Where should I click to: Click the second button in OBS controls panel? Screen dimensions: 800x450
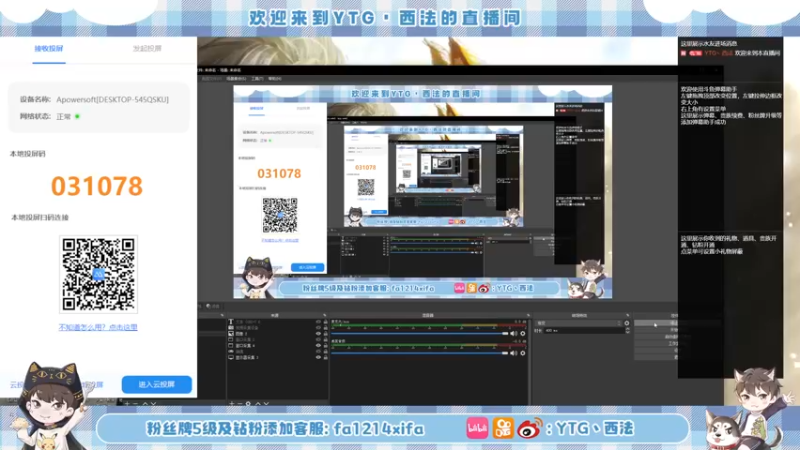pyautogui.click(x=656, y=330)
